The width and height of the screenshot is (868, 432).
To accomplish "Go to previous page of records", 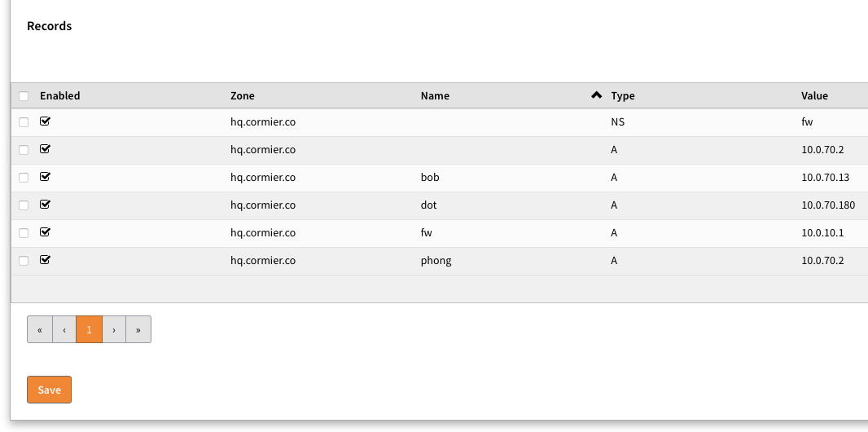I will pyautogui.click(x=64, y=329).
